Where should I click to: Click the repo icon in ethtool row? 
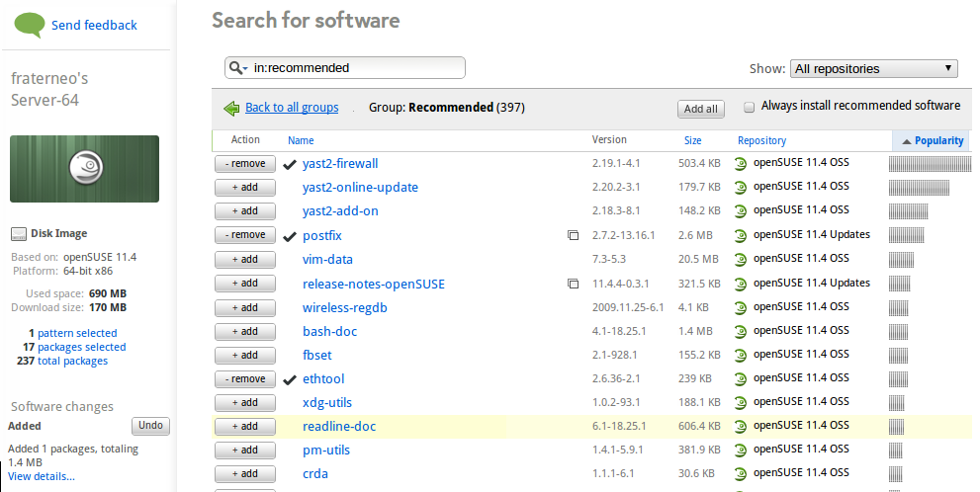coord(741,379)
